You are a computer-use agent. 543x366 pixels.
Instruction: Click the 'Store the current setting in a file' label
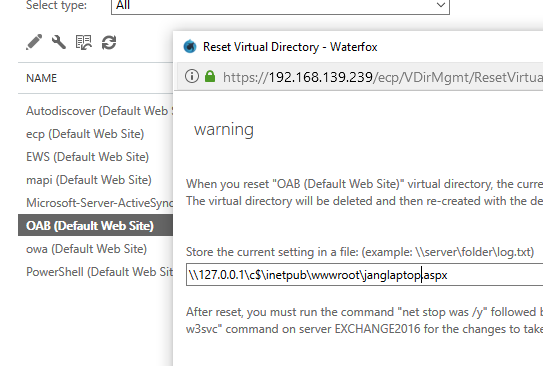(x=360, y=252)
